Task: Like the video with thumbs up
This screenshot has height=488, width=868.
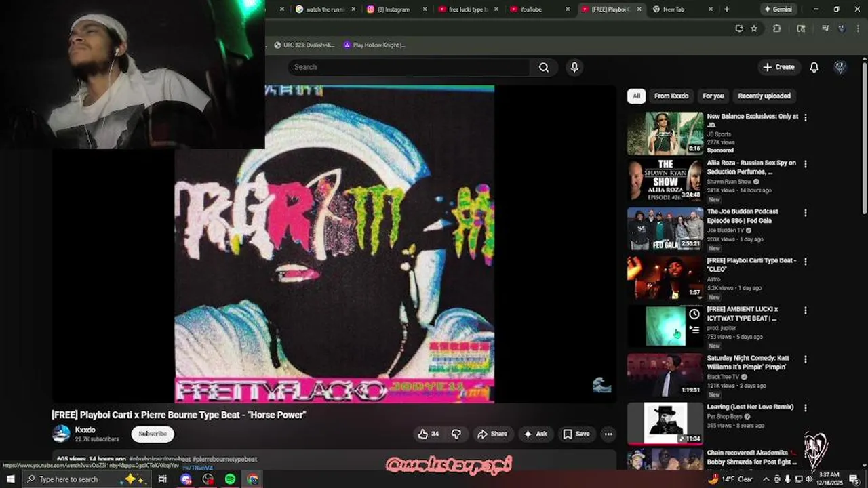Action: (429, 434)
